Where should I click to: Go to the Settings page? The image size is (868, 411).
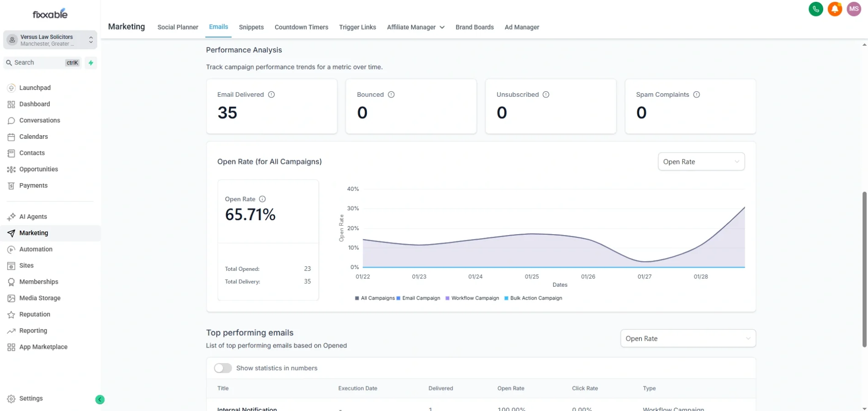click(31, 398)
